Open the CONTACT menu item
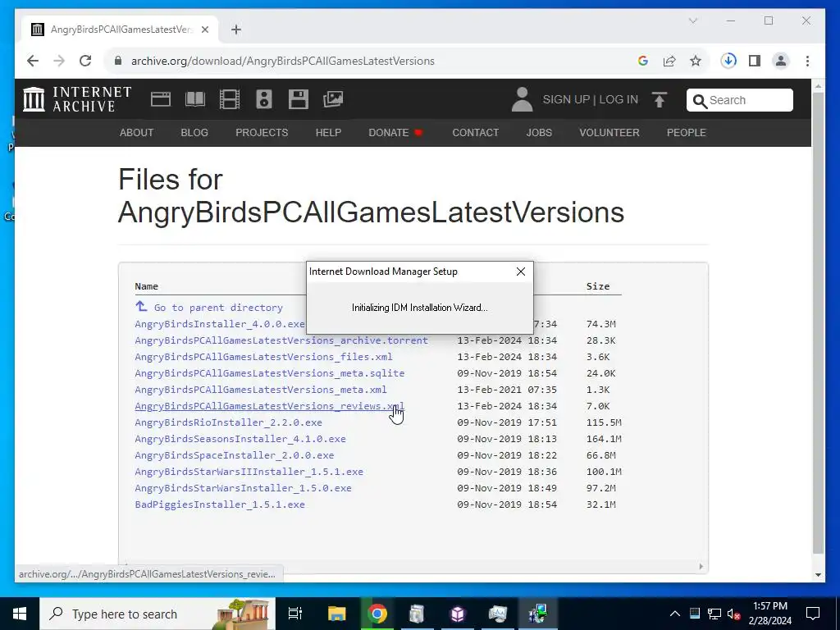Image resolution: width=840 pixels, height=630 pixels. pos(476,132)
